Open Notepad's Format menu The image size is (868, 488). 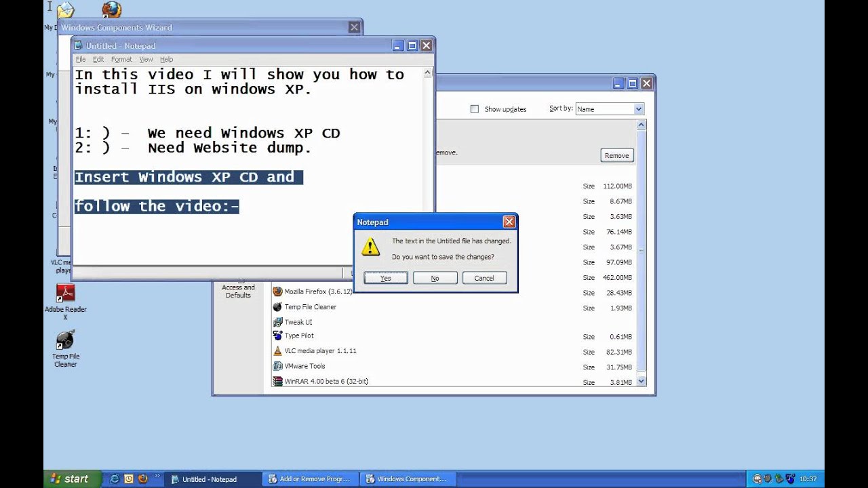[121, 60]
